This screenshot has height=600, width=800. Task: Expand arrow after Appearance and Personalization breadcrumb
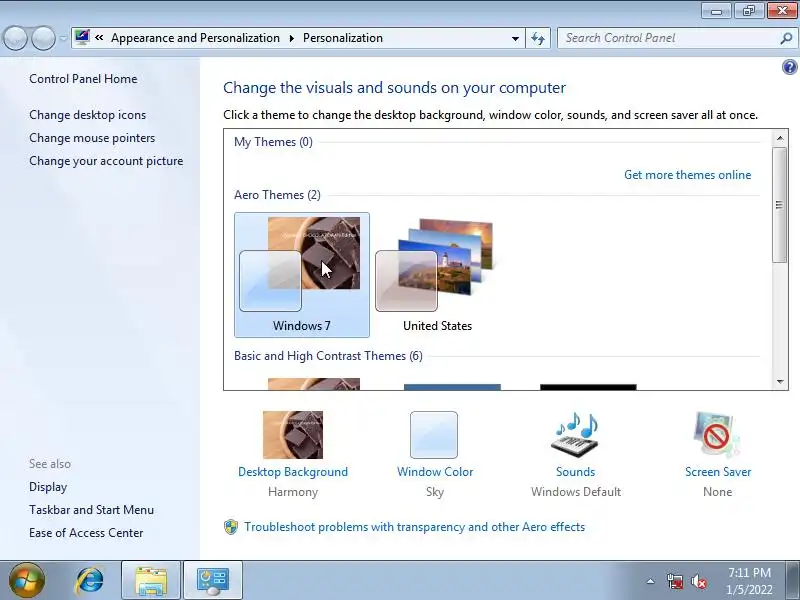292,38
